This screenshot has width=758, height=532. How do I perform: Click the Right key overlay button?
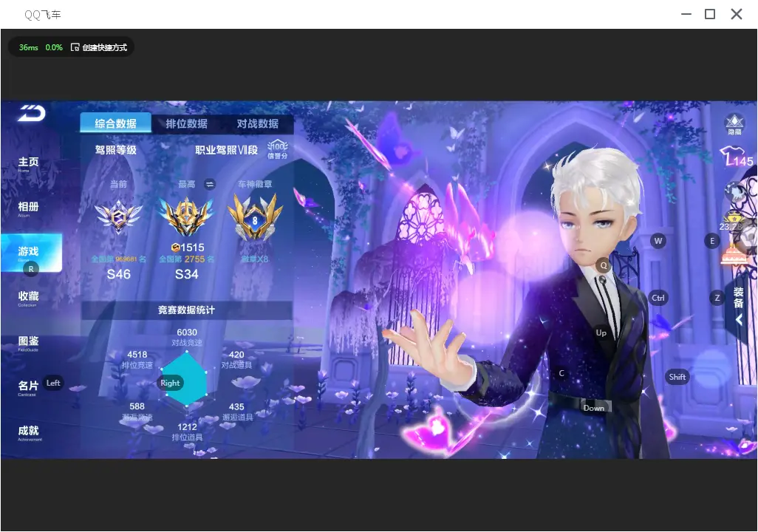170,383
